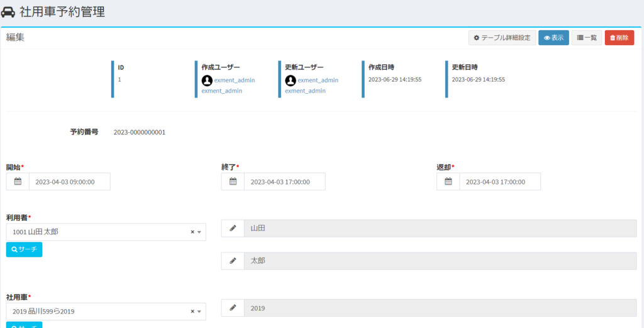Click second exment_admin text under 作成ユーザー

coord(222,91)
